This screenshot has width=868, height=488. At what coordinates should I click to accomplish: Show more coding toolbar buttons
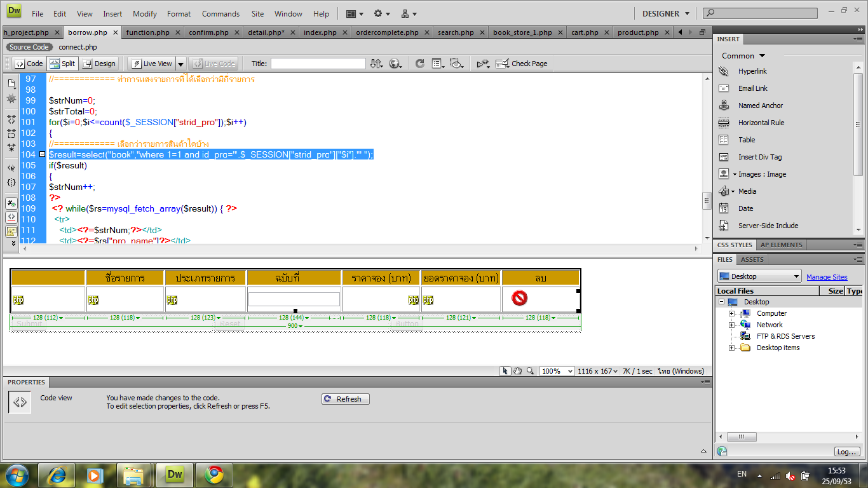pos(13,243)
